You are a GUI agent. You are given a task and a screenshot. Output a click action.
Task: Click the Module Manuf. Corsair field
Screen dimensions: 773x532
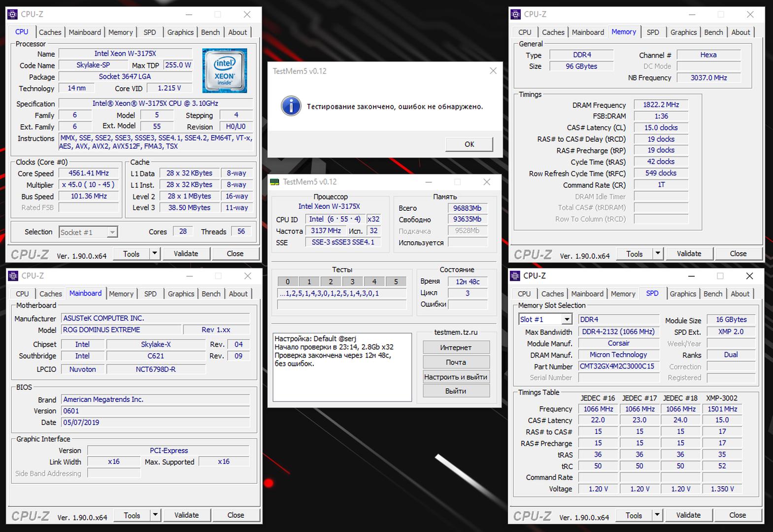pyautogui.click(x=619, y=343)
